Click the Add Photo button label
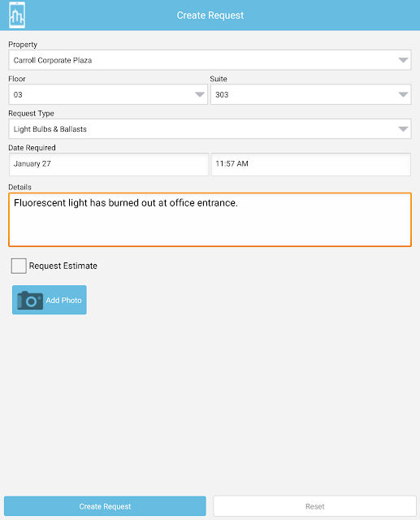This screenshot has width=420, height=520. coord(63,300)
